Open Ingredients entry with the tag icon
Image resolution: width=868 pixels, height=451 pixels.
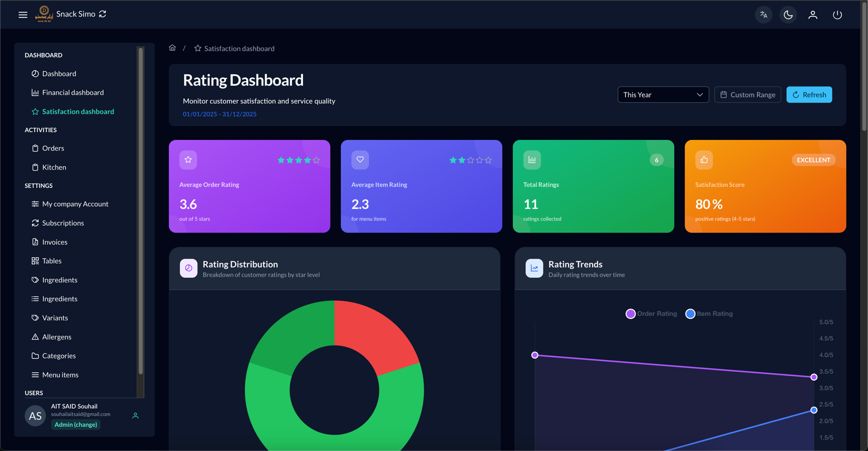click(54, 280)
